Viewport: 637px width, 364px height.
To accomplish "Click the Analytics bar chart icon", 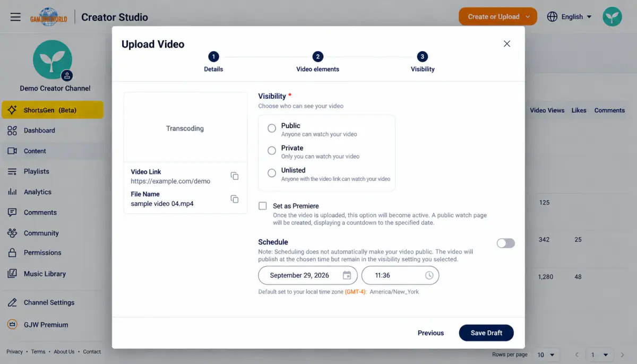I will [12, 192].
